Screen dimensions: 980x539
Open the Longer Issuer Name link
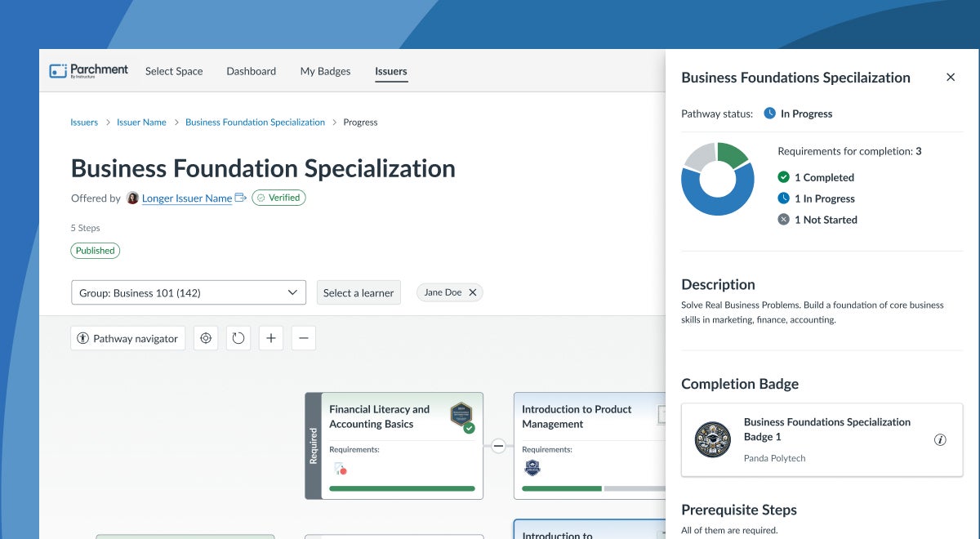pyautogui.click(x=187, y=198)
